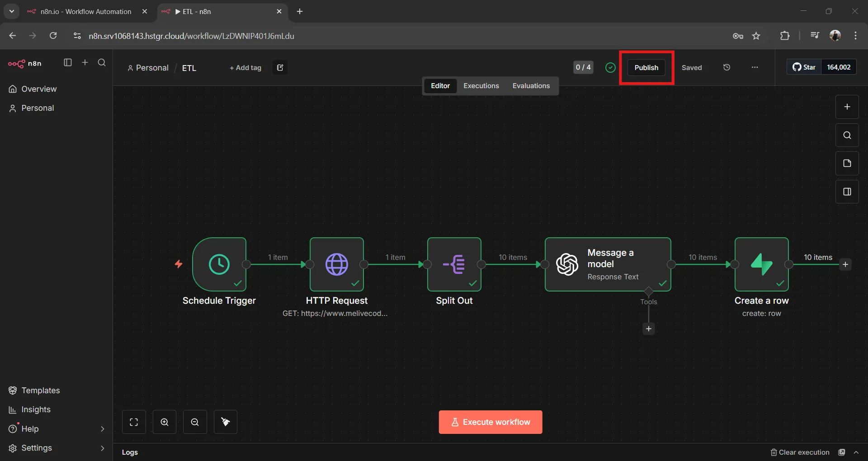Toggle the left sidebar panel

click(68, 63)
